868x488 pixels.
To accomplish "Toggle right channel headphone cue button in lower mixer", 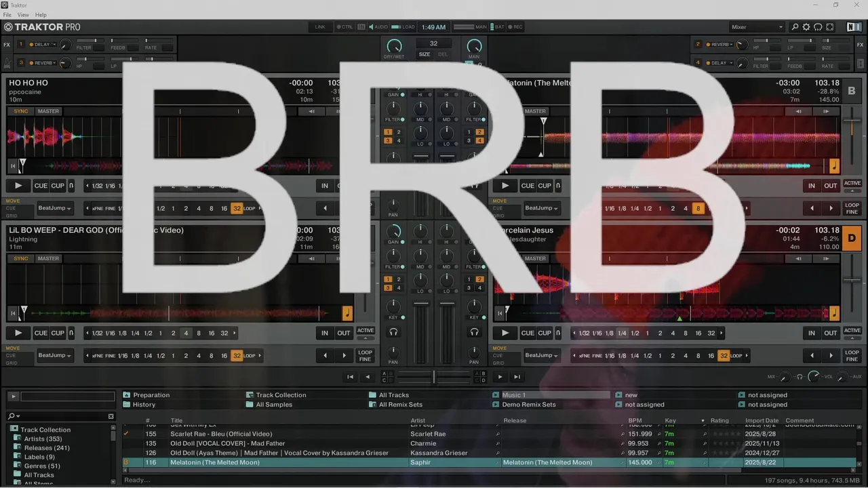I will [x=474, y=332].
